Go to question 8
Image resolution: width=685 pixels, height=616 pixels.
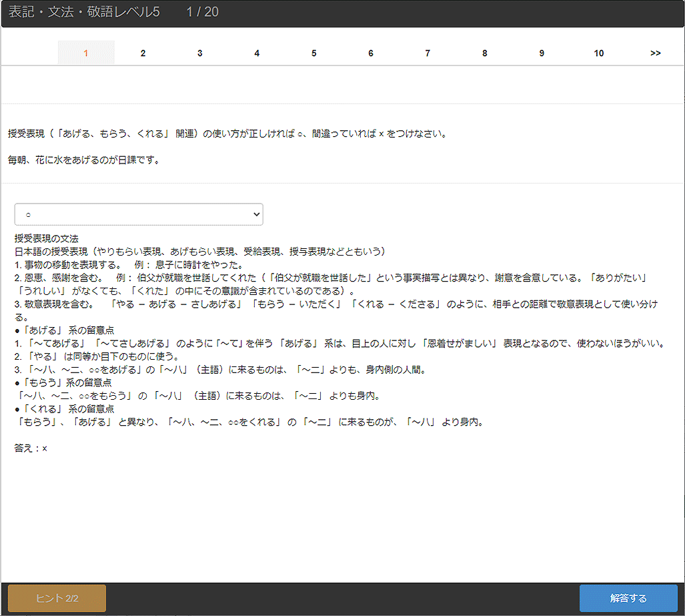coord(485,53)
